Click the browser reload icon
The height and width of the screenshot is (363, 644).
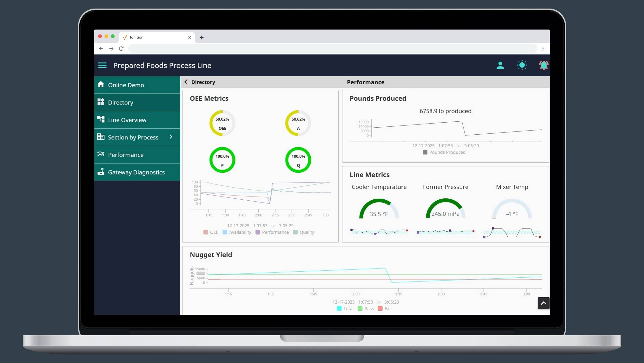pyautogui.click(x=122, y=49)
